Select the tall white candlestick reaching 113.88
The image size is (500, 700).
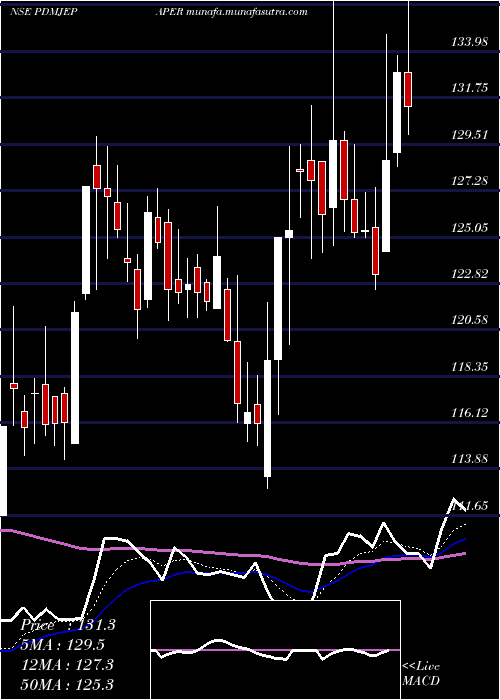click(267, 418)
